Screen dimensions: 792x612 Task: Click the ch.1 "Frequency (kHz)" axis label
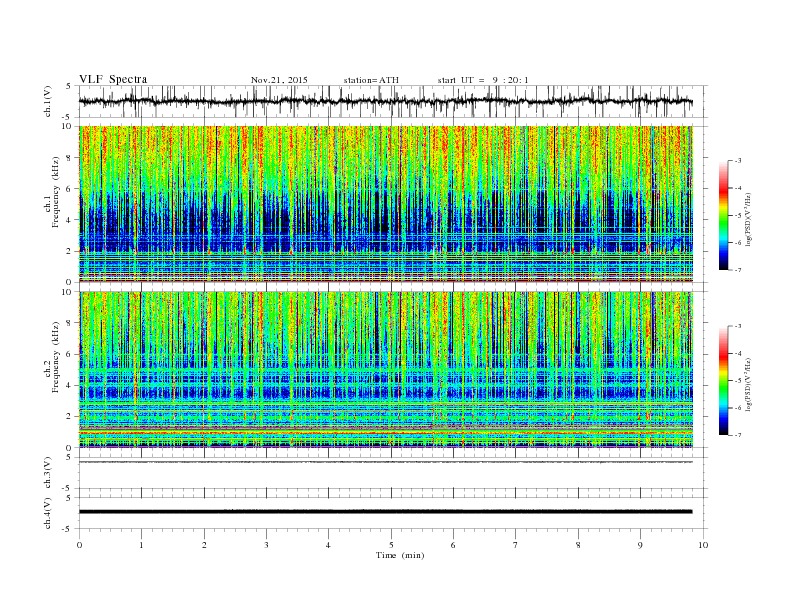point(56,192)
